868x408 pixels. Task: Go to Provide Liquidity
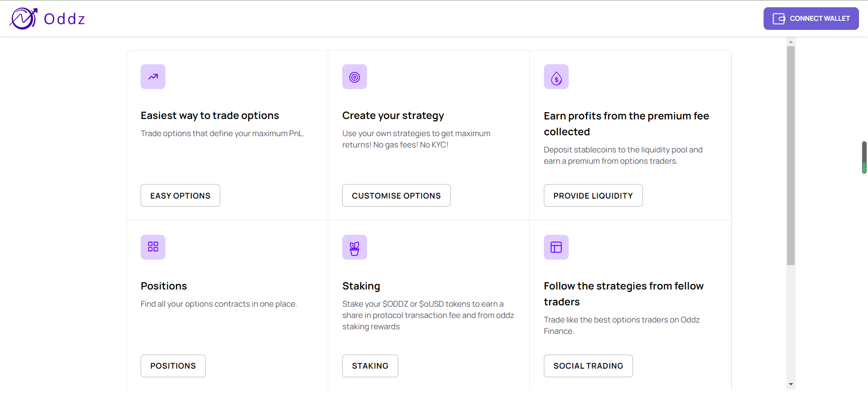click(593, 195)
